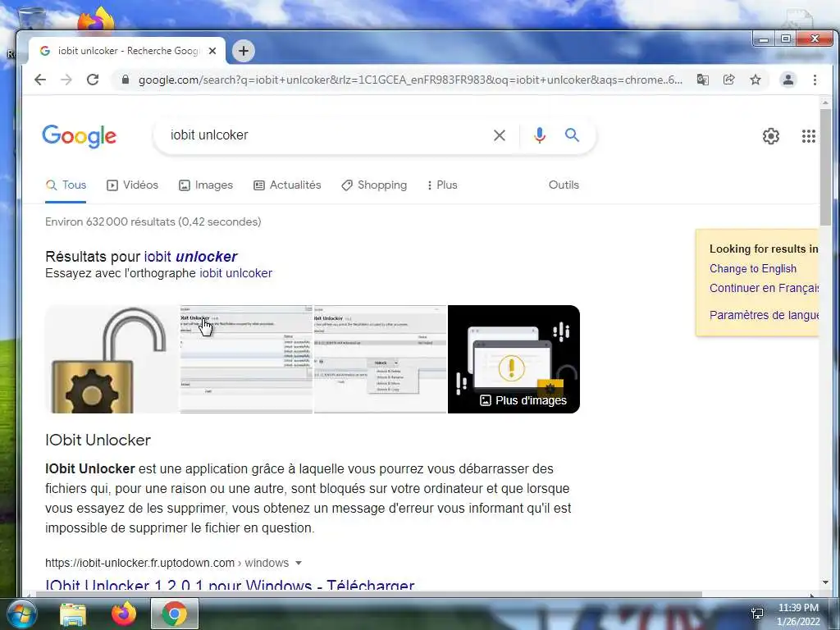Click Continuer en Français
This screenshot has height=630, width=840.
pos(764,288)
